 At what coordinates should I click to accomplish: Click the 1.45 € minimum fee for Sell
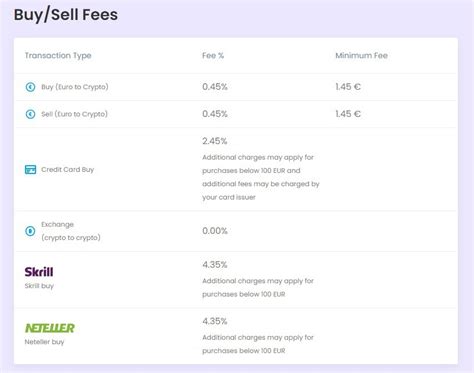tap(348, 114)
